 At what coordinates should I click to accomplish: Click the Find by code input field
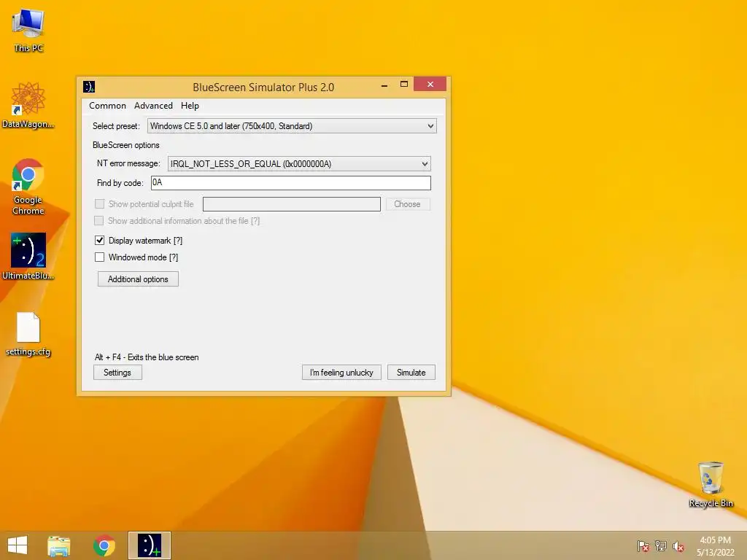pos(290,183)
